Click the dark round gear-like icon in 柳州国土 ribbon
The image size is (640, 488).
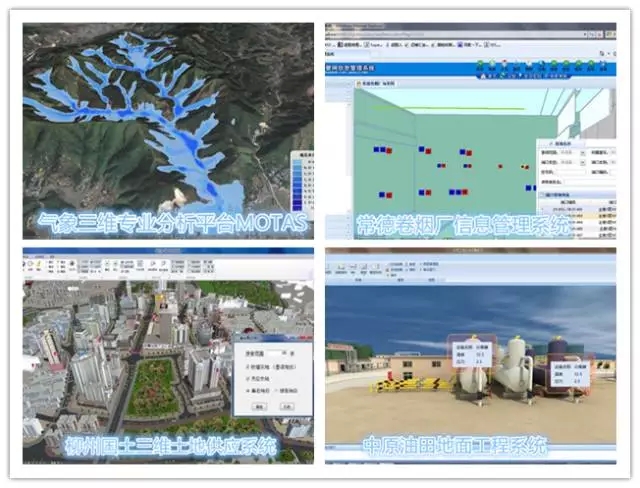(x=72, y=264)
